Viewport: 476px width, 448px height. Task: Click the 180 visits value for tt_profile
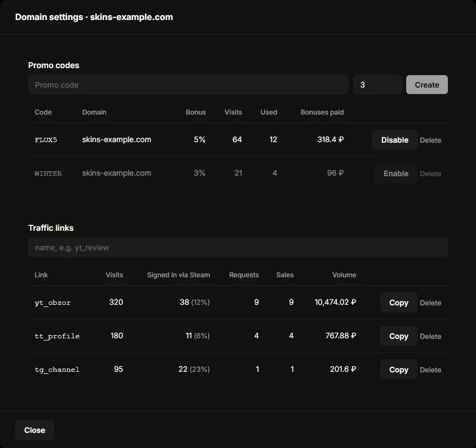[x=117, y=336]
